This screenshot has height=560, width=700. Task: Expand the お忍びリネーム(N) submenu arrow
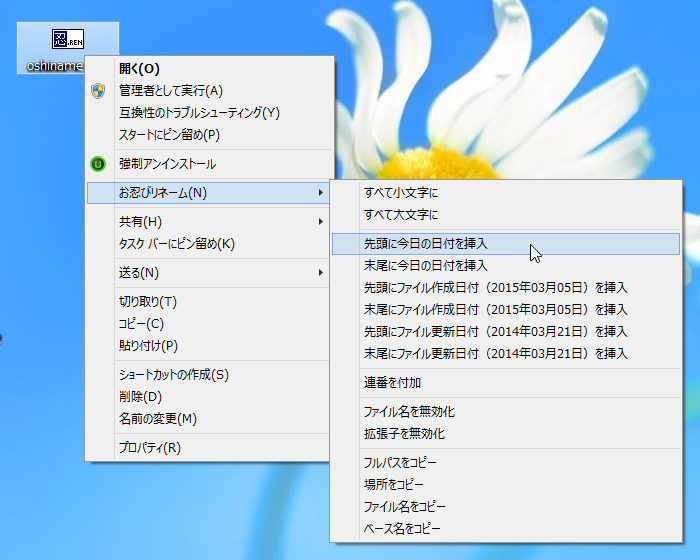coord(321,193)
